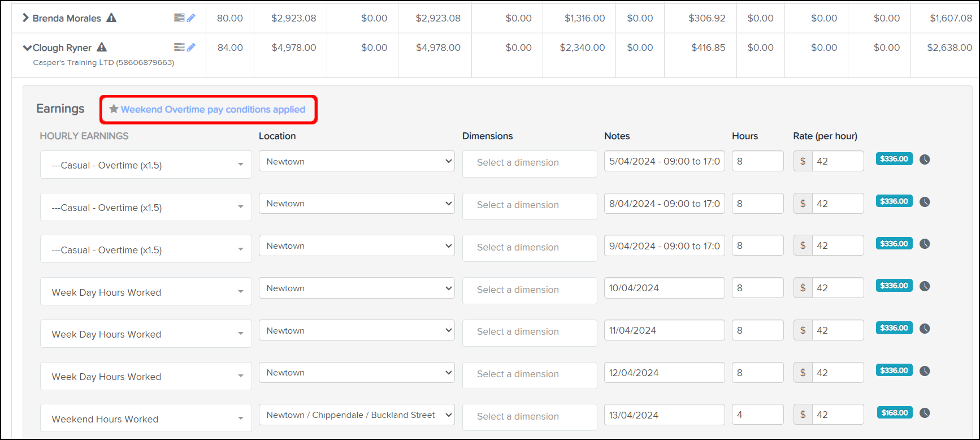
Task: Click the notes field containing 8/04/2024 - 09:00
Action: [x=664, y=204]
